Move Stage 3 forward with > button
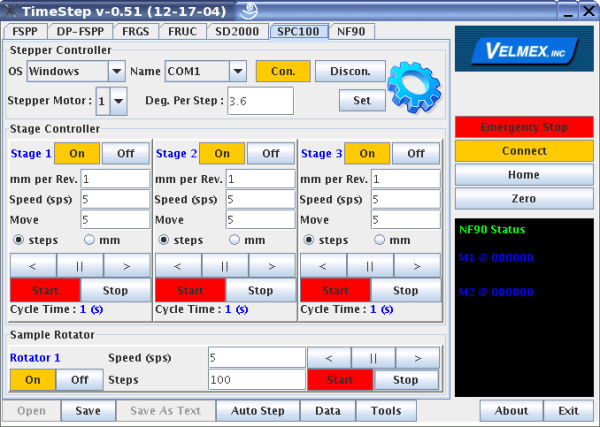The height and width of the screenshot is (427, 600). (417, 266)
